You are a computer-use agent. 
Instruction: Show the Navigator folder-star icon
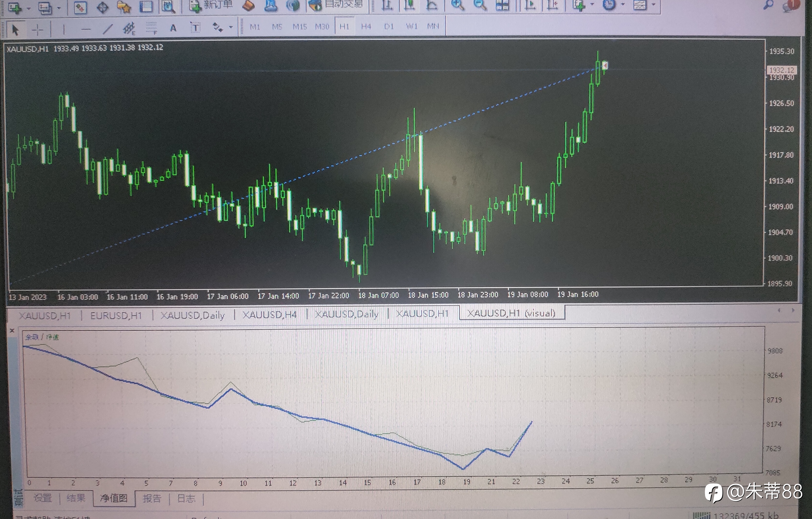pos(124,7)
